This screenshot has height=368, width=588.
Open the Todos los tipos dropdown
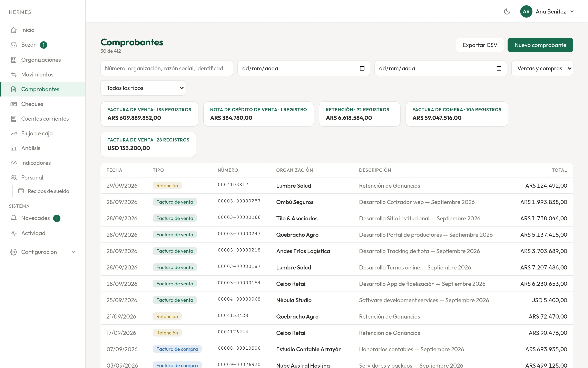click(x=143, y=88)
